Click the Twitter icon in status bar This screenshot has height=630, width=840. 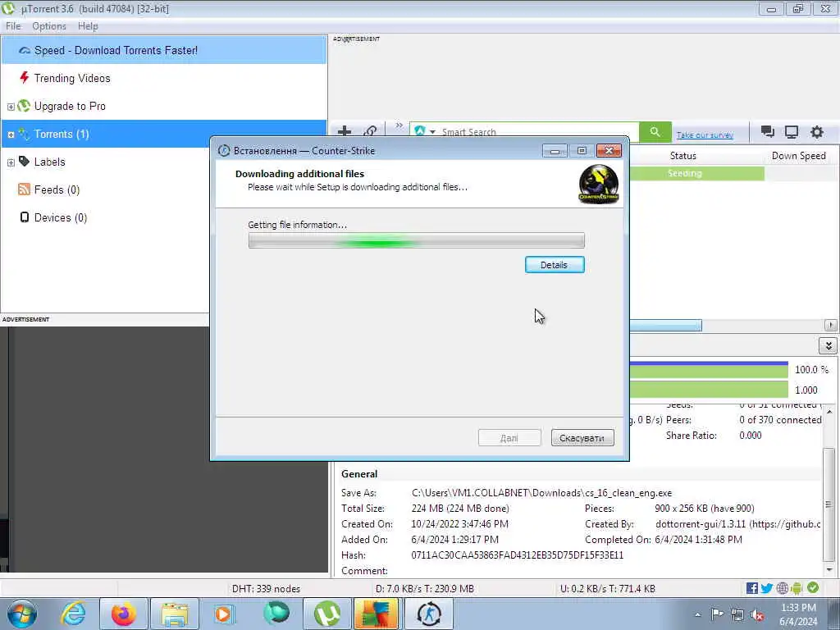click(767, 588)
